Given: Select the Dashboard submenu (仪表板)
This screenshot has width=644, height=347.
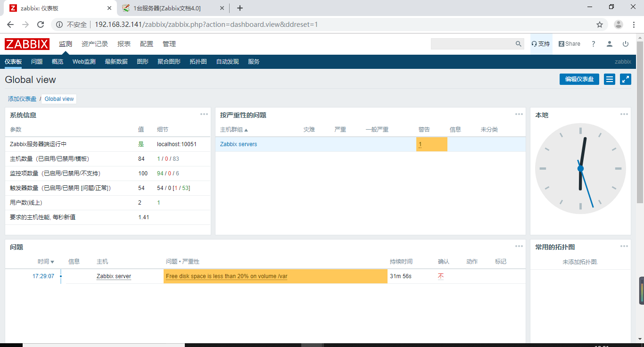Looking at the screenshot, I should [13, 62].
